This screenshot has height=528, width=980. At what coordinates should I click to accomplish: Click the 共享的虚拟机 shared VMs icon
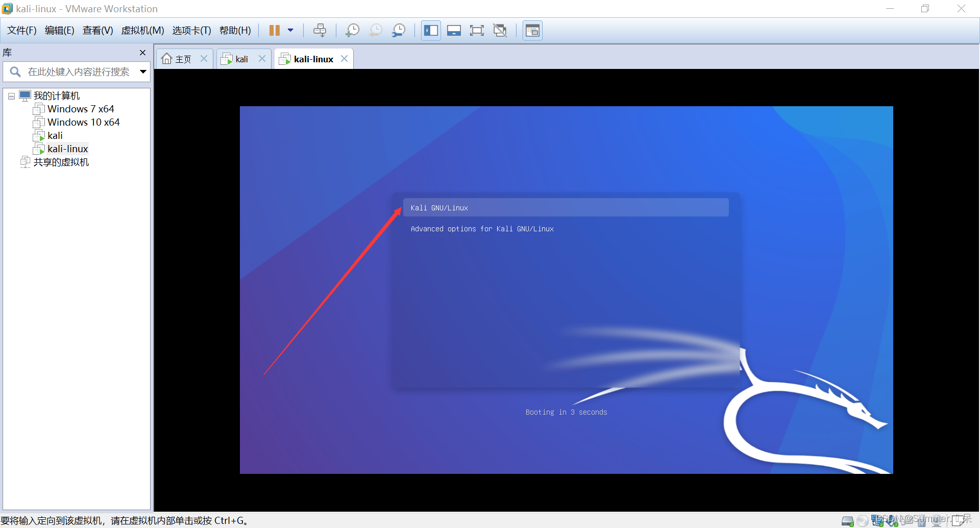pos(25,162)
